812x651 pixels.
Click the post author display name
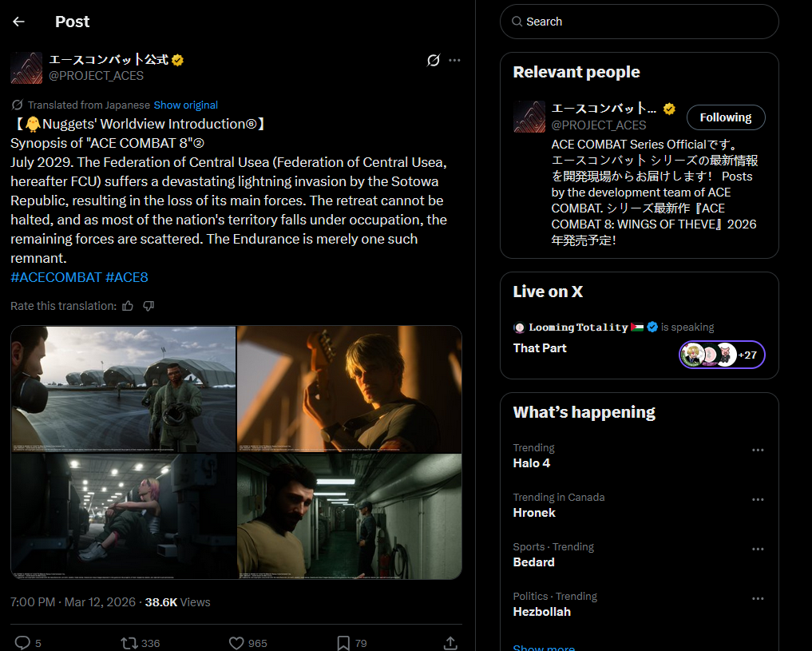click(109, 60)
